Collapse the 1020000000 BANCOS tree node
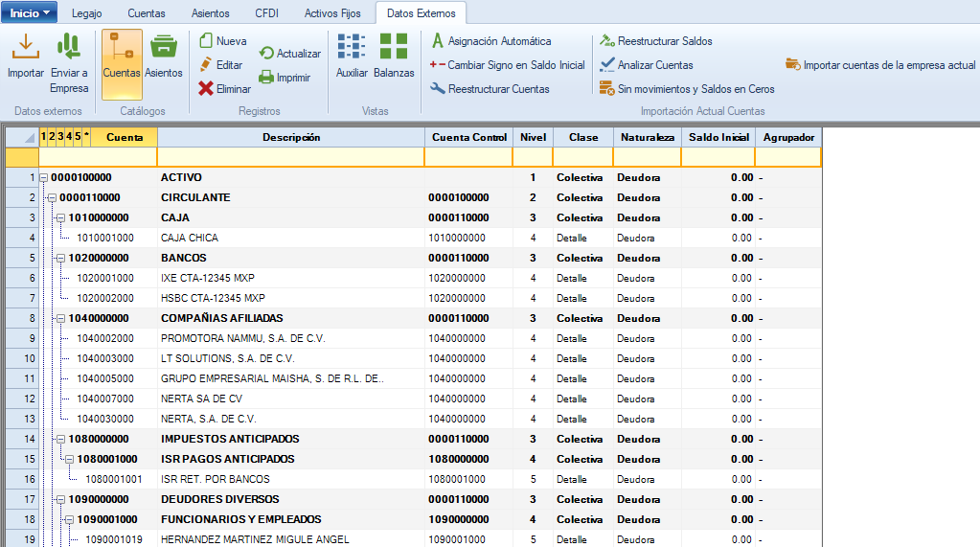980x547 pixels. pyautogui.click(x=60, y=259)
